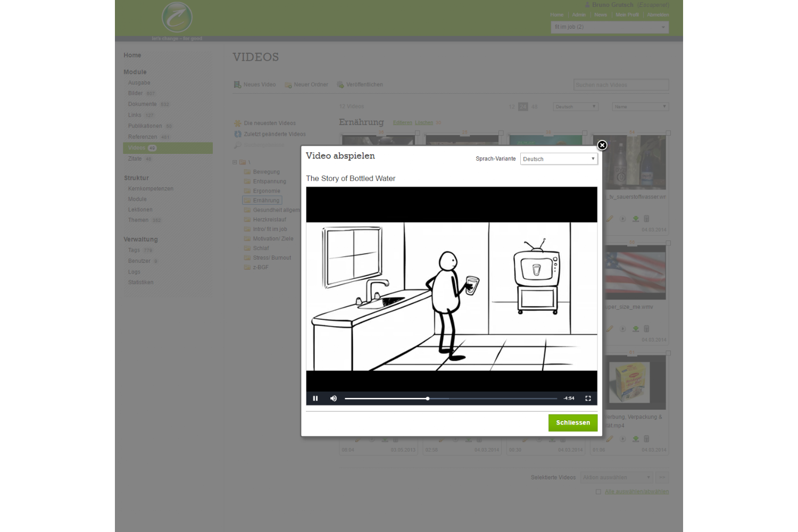Enter fullscreen mode in the video player

point(588,398)
